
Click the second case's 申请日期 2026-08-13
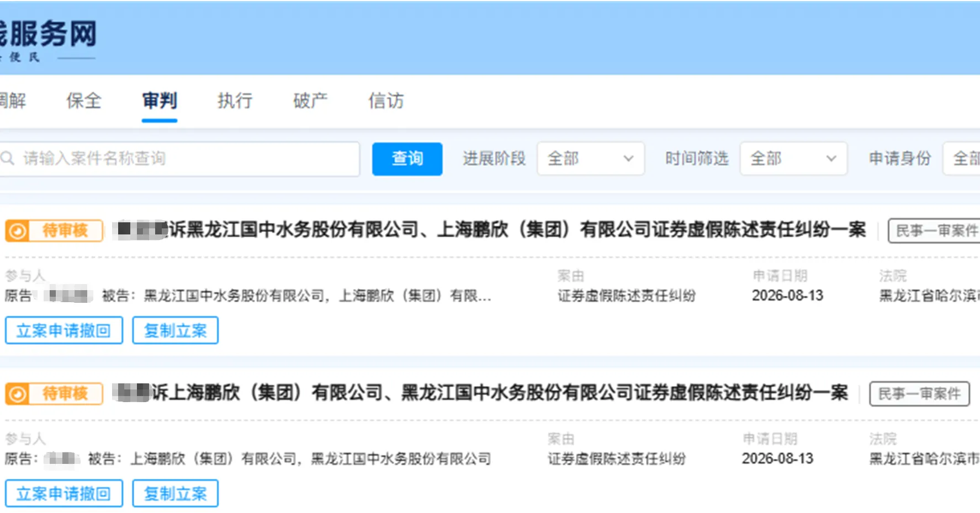(x=777, y=458)
